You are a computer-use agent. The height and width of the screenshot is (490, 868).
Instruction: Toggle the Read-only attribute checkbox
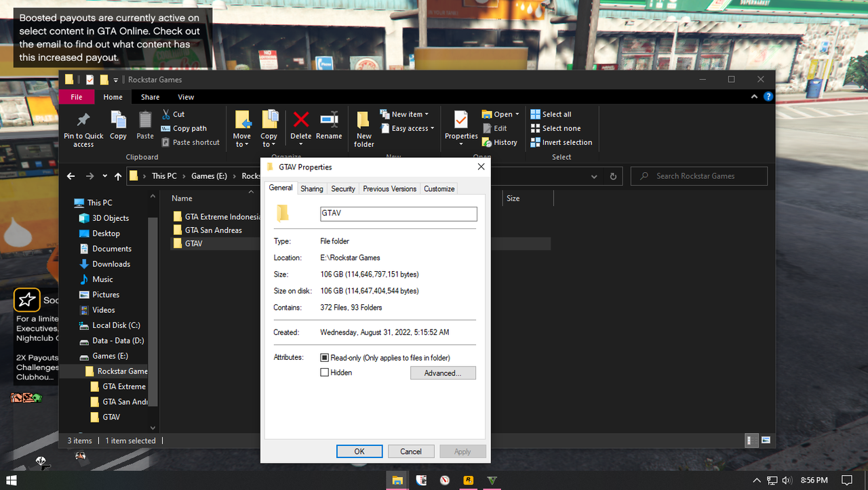(324, 358)
